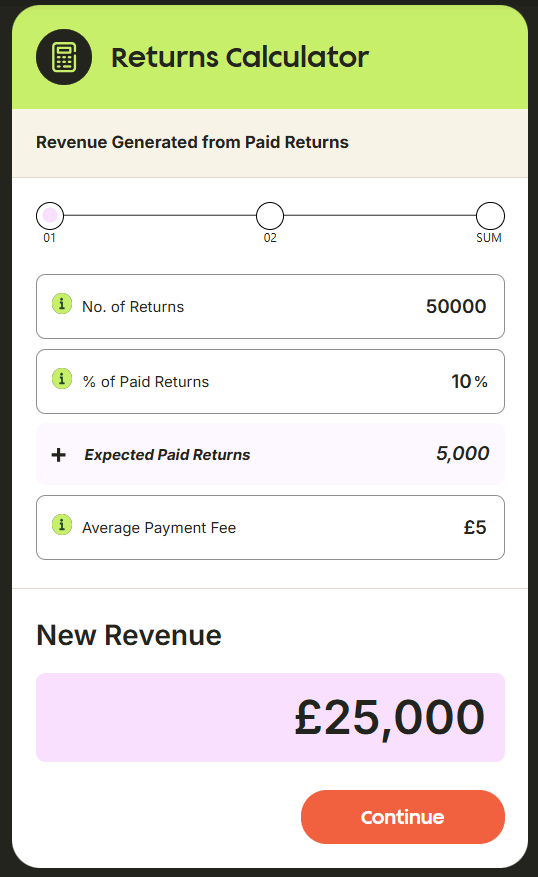Click the 5,000 expected paid returns figure
The image size is (538, 877).
(x=463, y=453)
